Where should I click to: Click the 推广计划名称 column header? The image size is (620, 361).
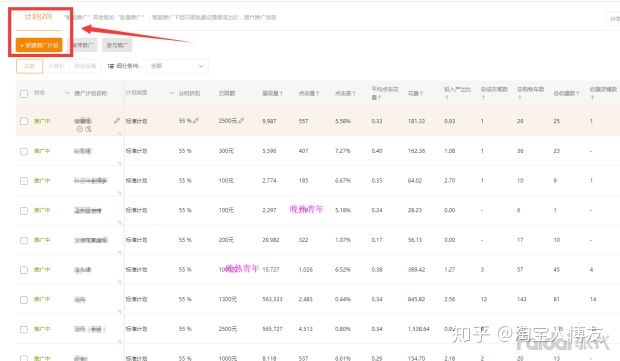[91, 93]
